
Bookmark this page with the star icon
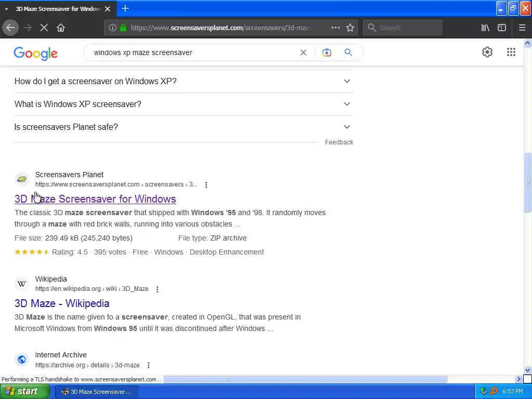click(x=350, y=28)
